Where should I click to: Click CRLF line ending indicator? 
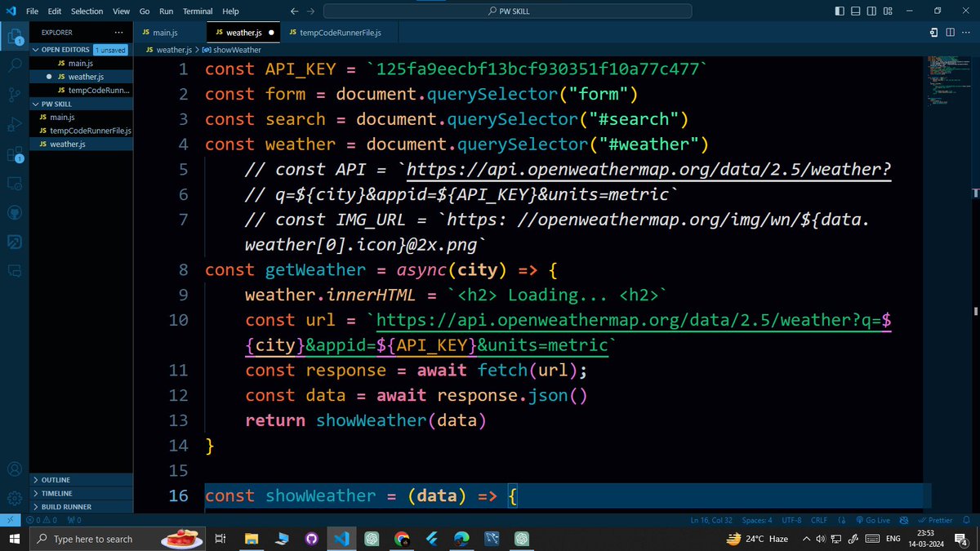pos(818,520)
